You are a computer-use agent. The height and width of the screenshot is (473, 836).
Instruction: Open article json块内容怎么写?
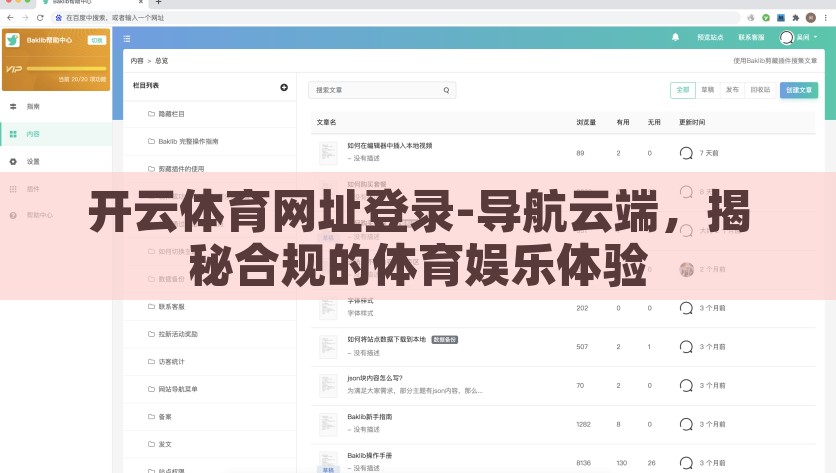click(375, 378)
